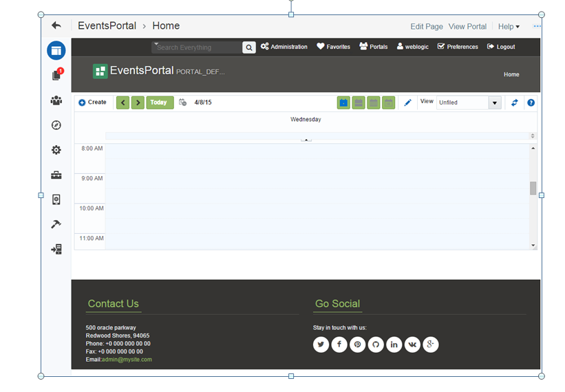Click the Go Social heading

point(338,303)
